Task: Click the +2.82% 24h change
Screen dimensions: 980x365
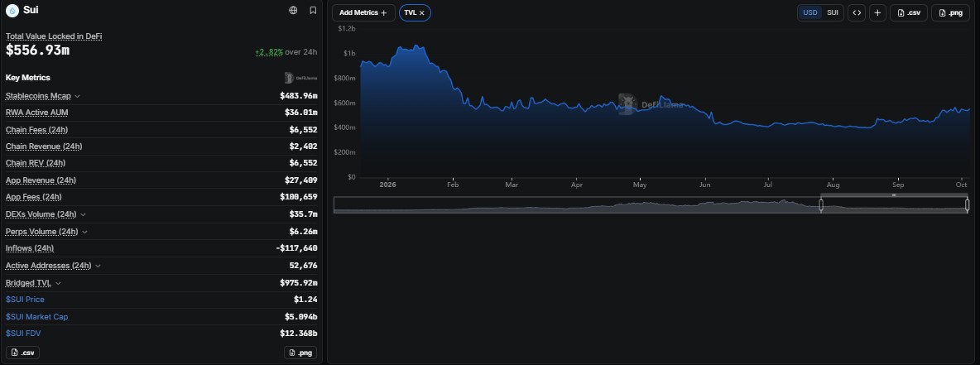Action: [269, 52]
